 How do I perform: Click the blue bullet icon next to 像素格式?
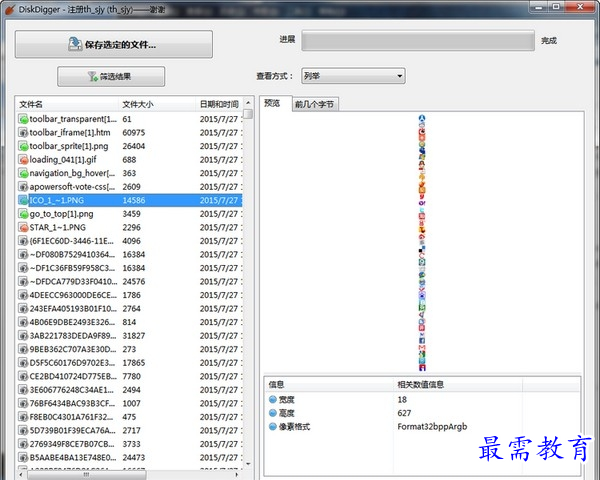pos(273,426)
